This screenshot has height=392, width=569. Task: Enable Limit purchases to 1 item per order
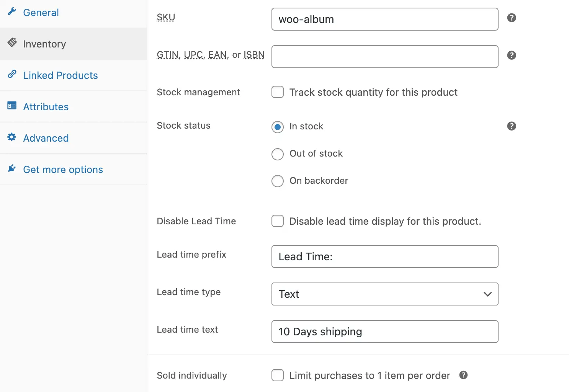pyautogui.click(x=278, y=376)
